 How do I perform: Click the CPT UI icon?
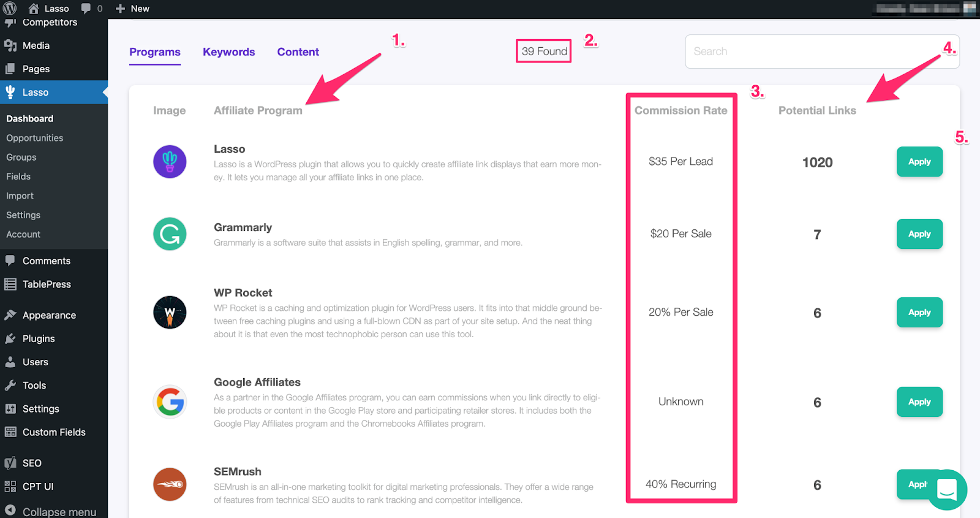tap(10, 486)
